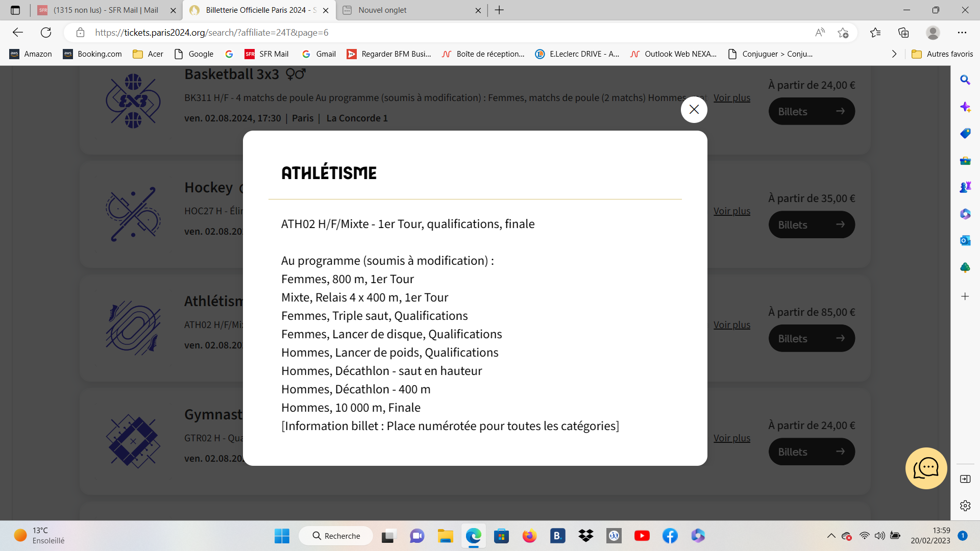Add this page to favorites star
Screen dimensions: 980x551
pyautogui.click(x=843, y=33)
